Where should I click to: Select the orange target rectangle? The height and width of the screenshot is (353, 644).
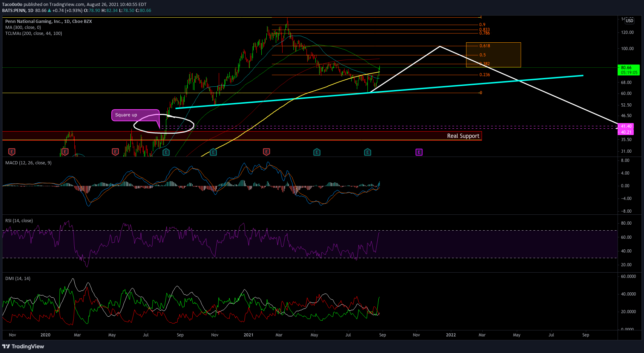tap(493, 55)
